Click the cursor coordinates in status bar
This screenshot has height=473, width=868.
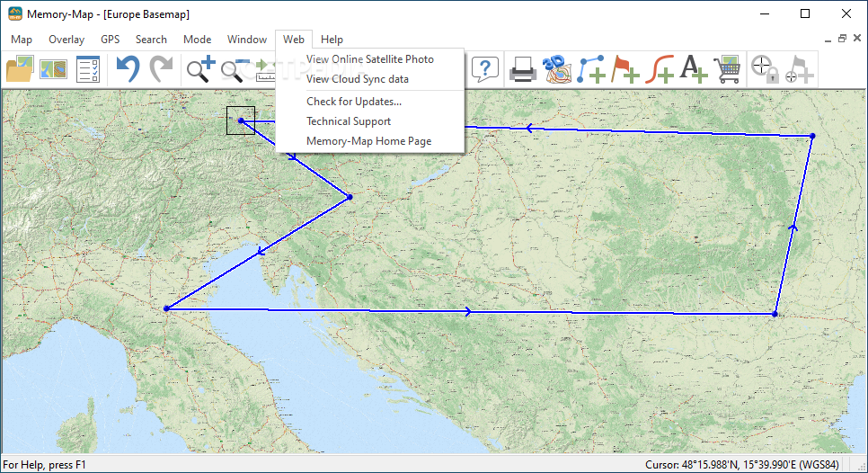click(742, 465)
